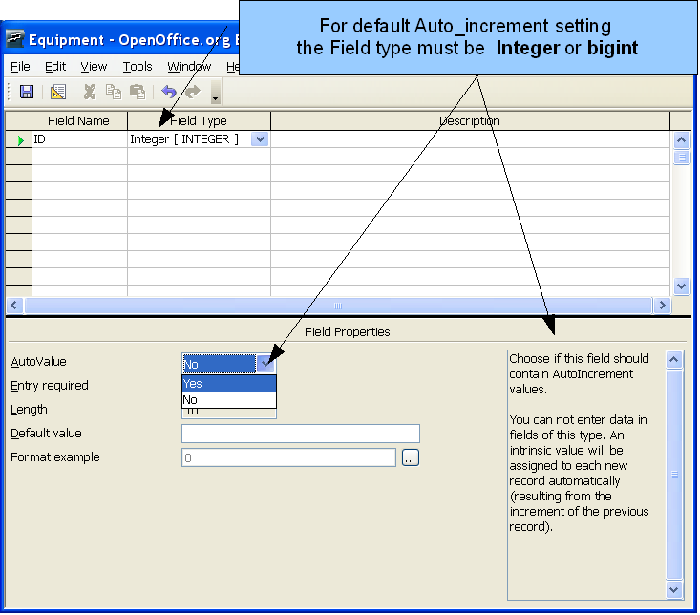
Task: Click the help text scroll down arrow
Action: (674, 590)
